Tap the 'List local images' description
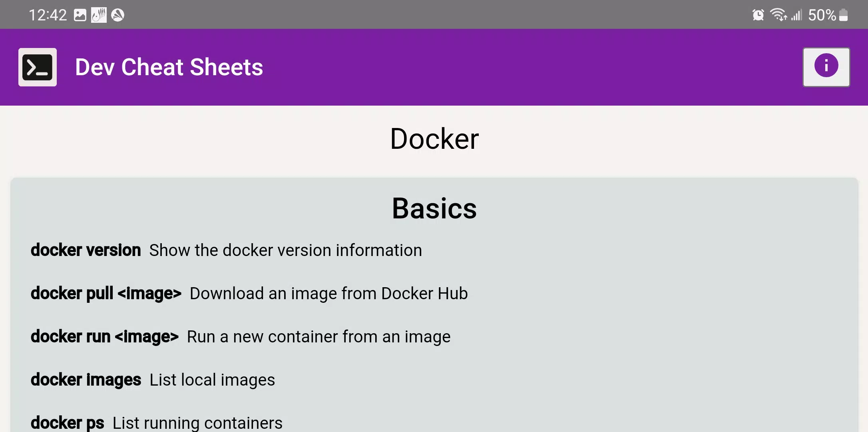 tap(212, 380)
